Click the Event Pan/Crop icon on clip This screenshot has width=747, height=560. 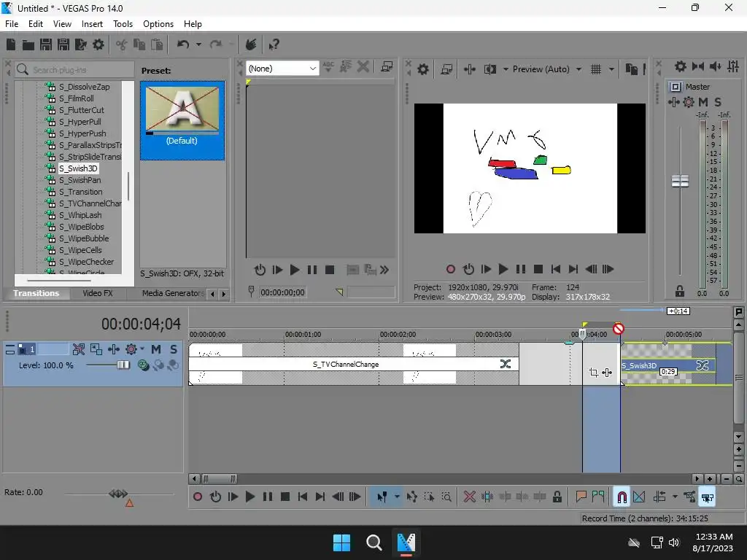pos(594,373)
